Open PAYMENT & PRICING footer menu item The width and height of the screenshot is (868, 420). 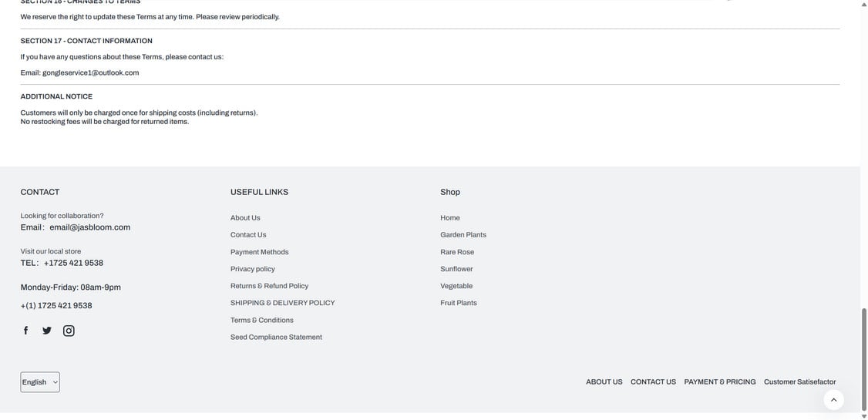720,381
